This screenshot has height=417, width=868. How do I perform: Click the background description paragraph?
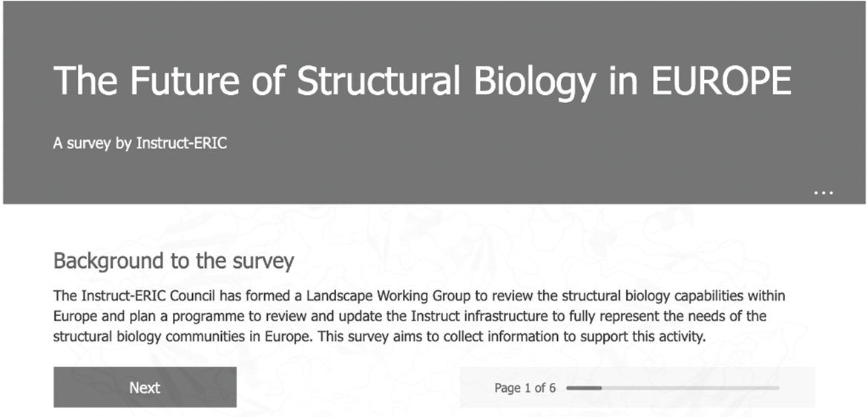419,316
